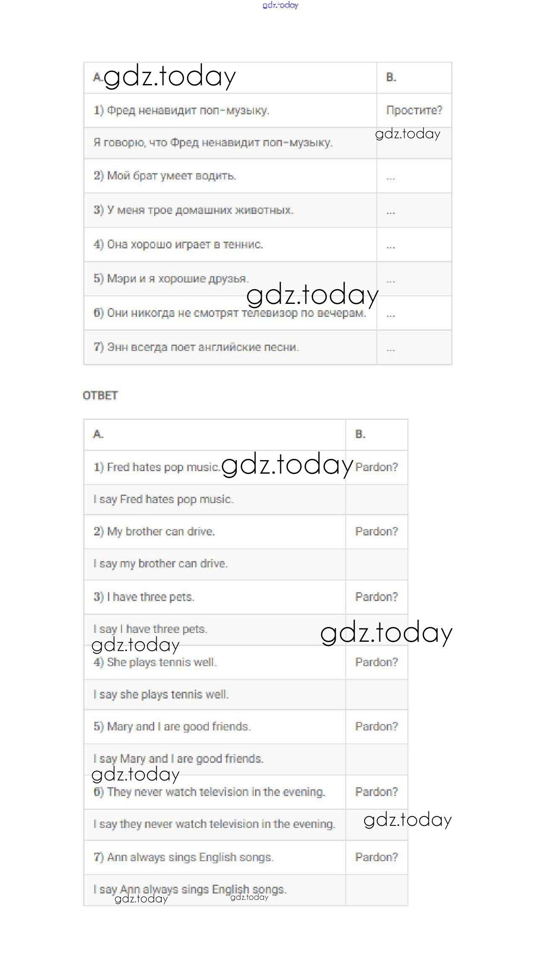
Task: Select the row 'Энн всегда поет английские песни'
Action: coord(196,348)
